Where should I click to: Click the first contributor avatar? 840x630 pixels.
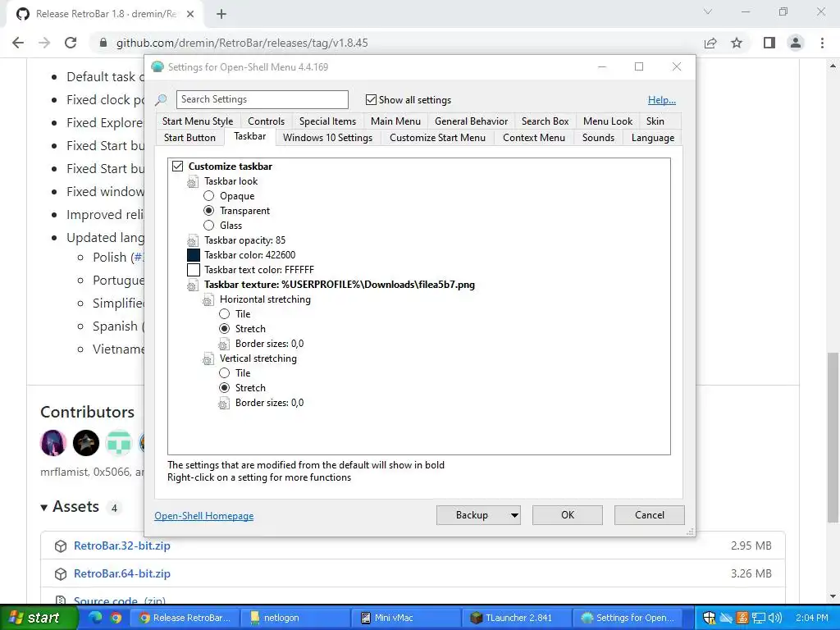click(53, 444)
